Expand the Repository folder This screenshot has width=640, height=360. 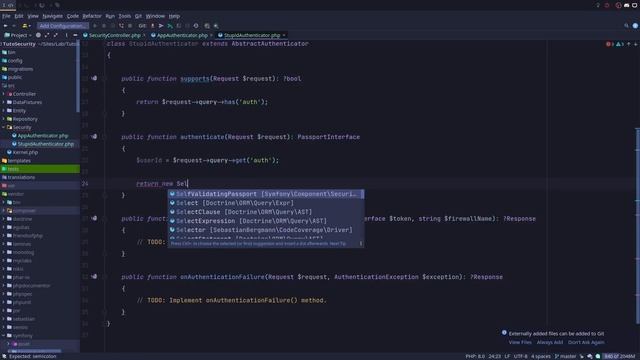tap(4, 119)
